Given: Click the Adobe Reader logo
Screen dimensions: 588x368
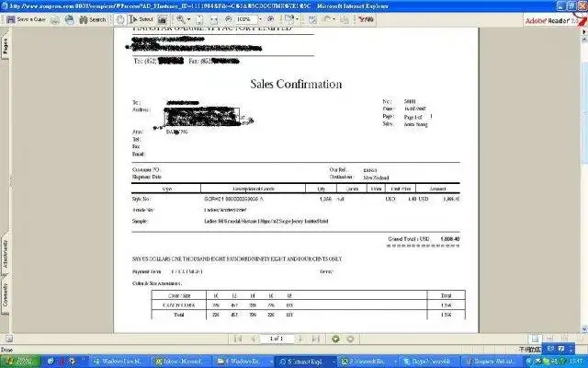Looking at the screenshot, I should (x=555, y=20).
